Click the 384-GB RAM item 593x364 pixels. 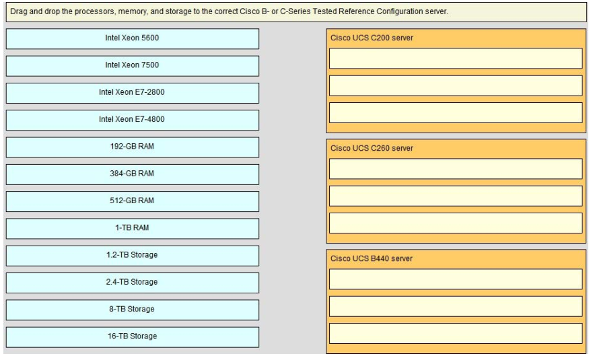point(133,174)
